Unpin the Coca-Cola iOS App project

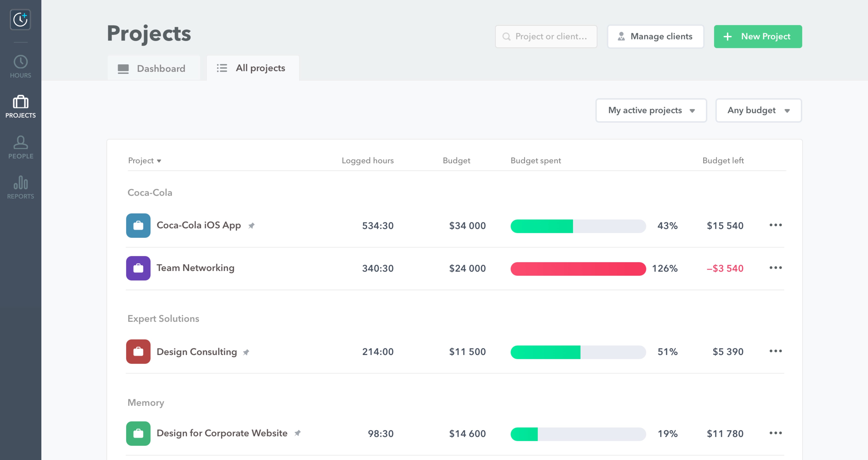(x=252, y=226)
